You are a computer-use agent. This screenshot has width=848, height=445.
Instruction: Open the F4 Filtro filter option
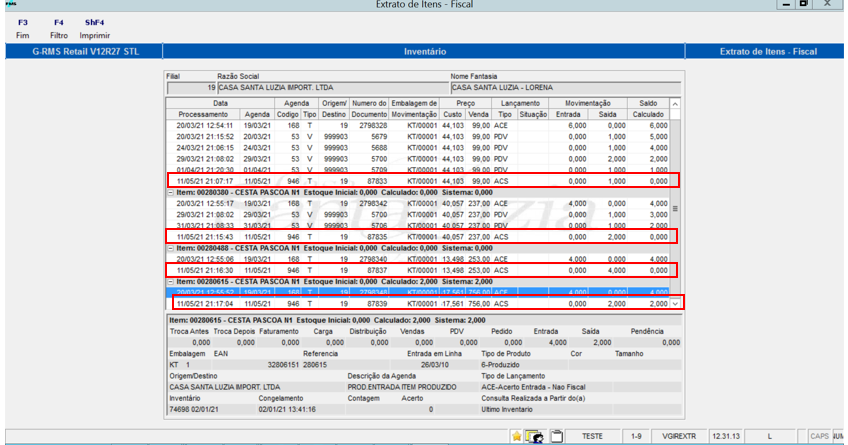click(x=59, y=29)
